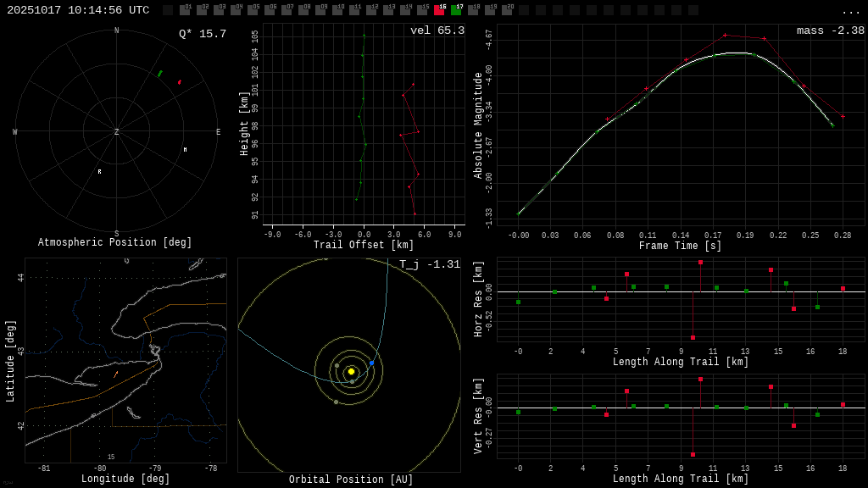Click the Q* 15.7 value label
Screen dimensions: 868x488
(202, 34)
